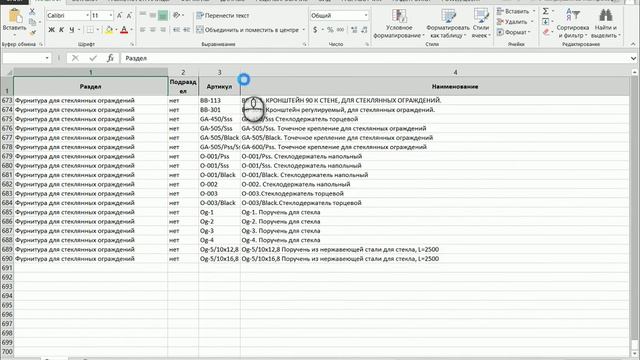Apply borders using the borders icon
640x360 pixels.
tap(90, 30)
